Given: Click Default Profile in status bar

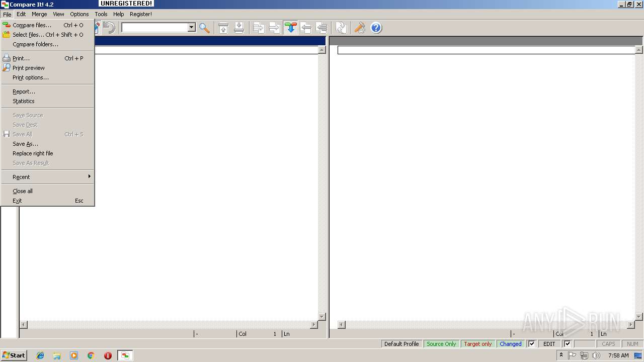Looking at the screenshot, I should click(x=401, y=344).
